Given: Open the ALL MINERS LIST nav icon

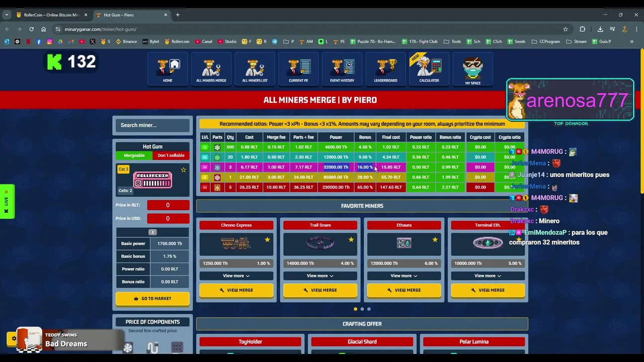Looking at the screenshot, I should click(255, 69).
